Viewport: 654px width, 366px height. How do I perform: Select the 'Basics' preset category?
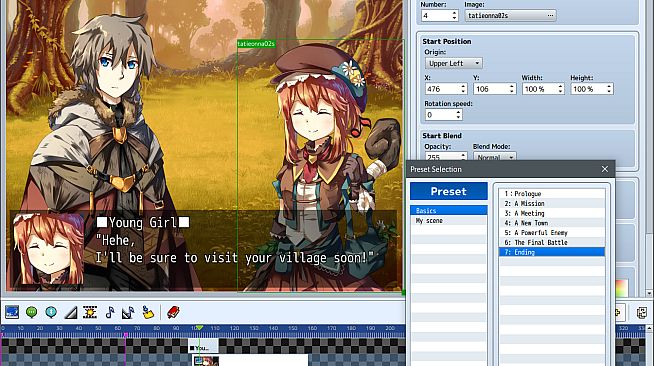449,211
